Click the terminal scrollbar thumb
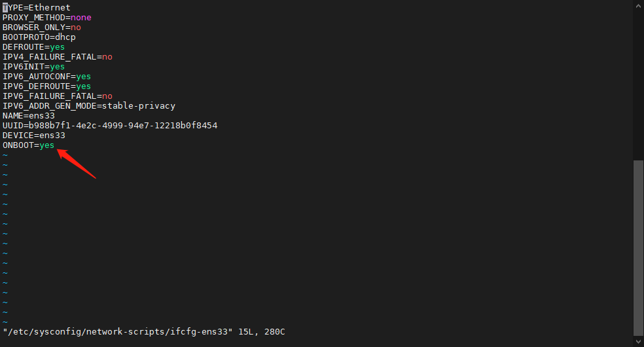The image size is (644, 347). pos(637,246)
